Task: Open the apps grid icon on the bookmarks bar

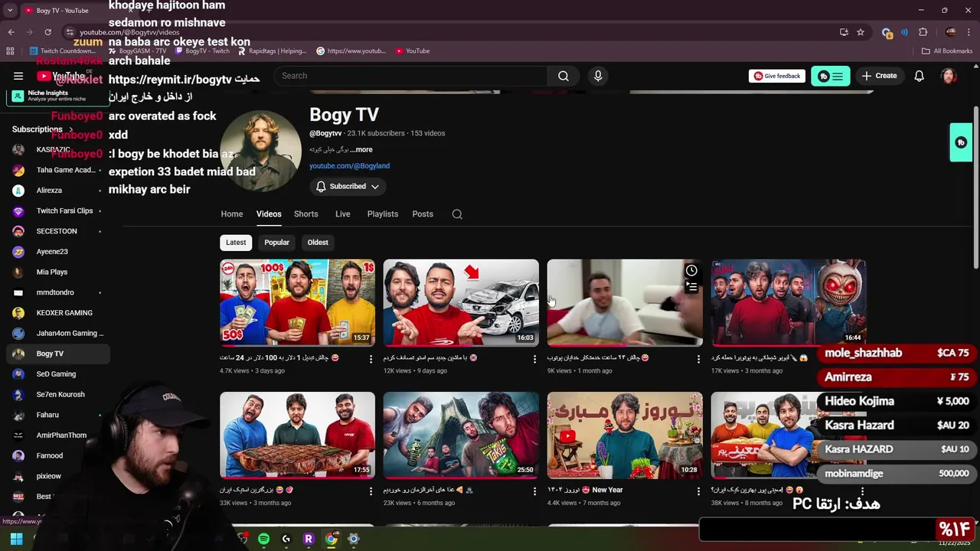Action: 10,51
